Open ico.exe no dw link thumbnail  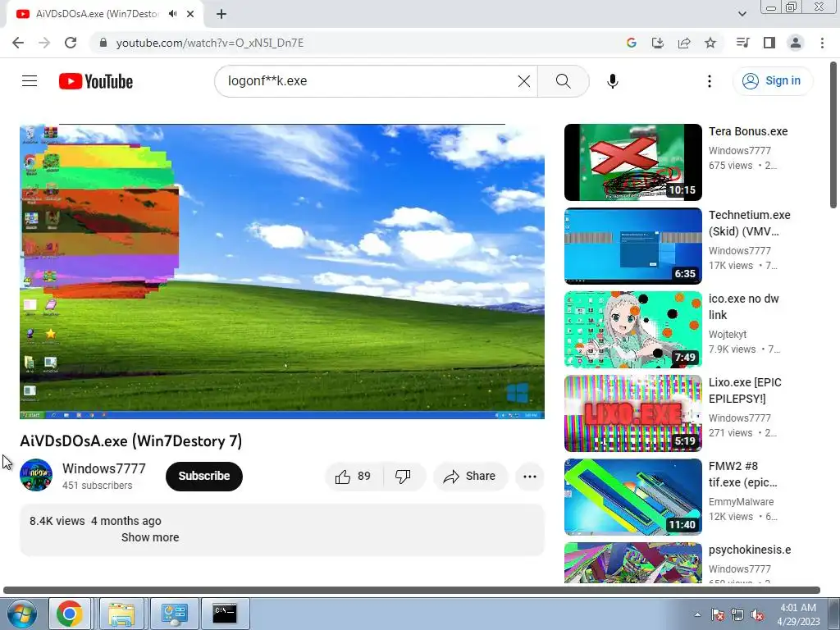click(632, 330)
